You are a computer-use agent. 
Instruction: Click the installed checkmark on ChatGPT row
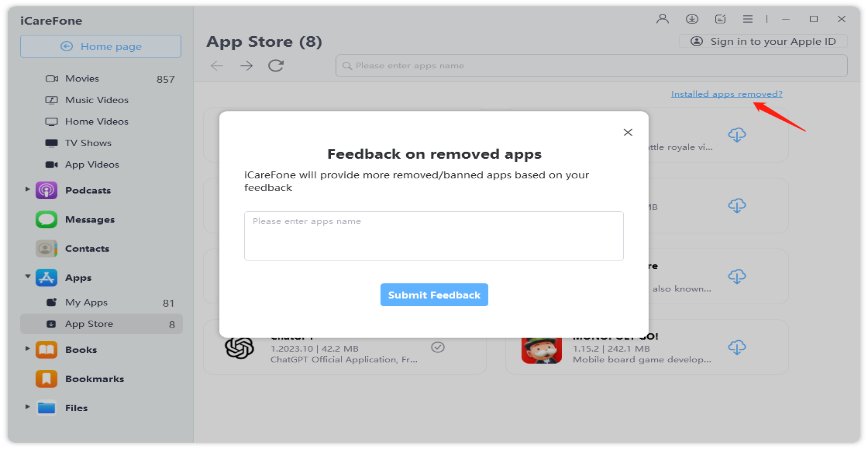coord(438,347)
